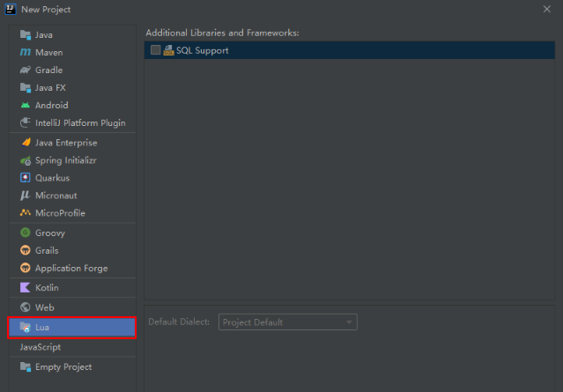Screen dimensions: 563x392
Task: Click the SQL Support label
Action: 202,50
